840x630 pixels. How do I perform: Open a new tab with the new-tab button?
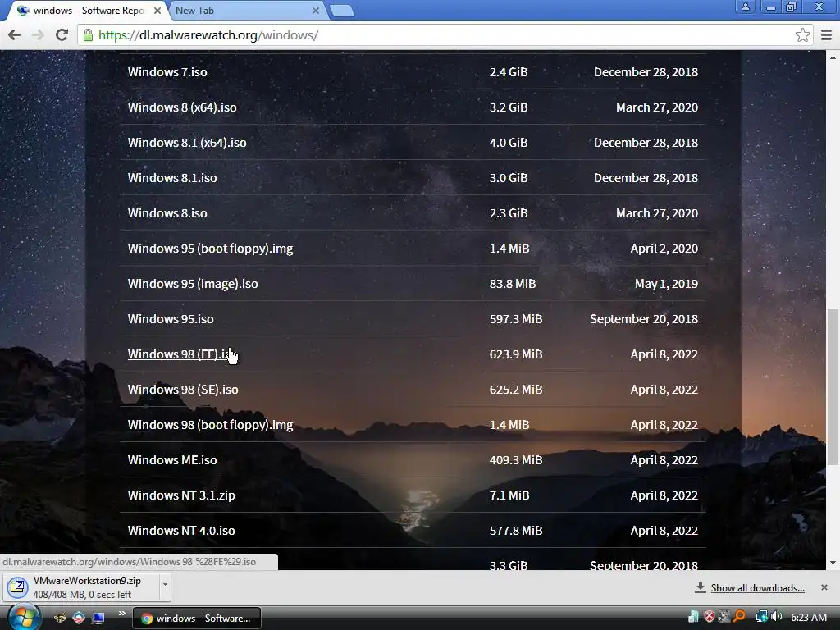[341, 11]
